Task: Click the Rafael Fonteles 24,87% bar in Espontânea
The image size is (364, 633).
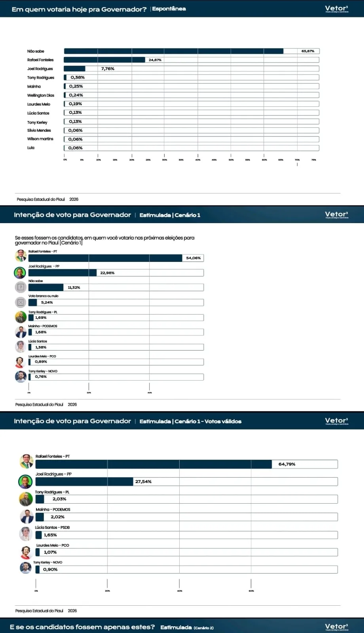Action: pos(104,60)
